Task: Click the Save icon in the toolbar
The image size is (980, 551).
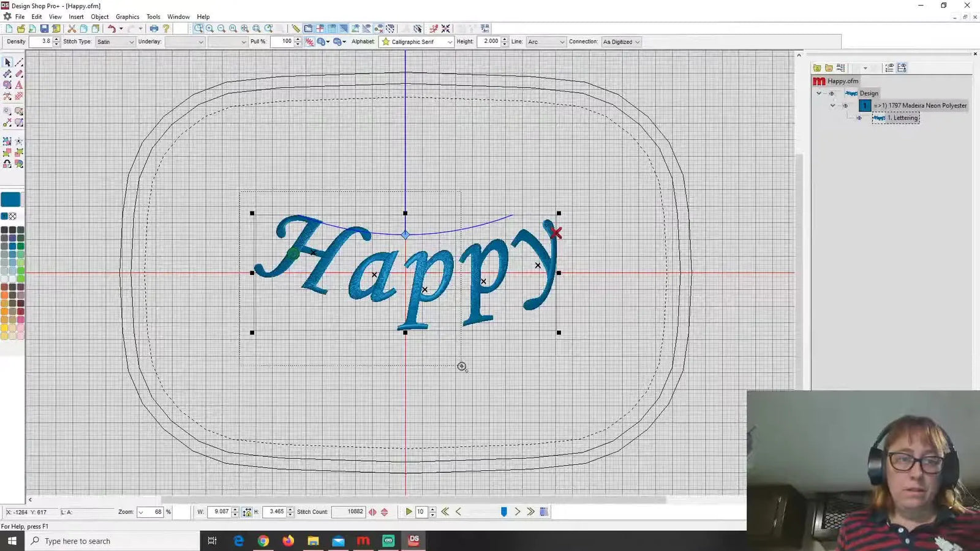Action: coord(44,29)
